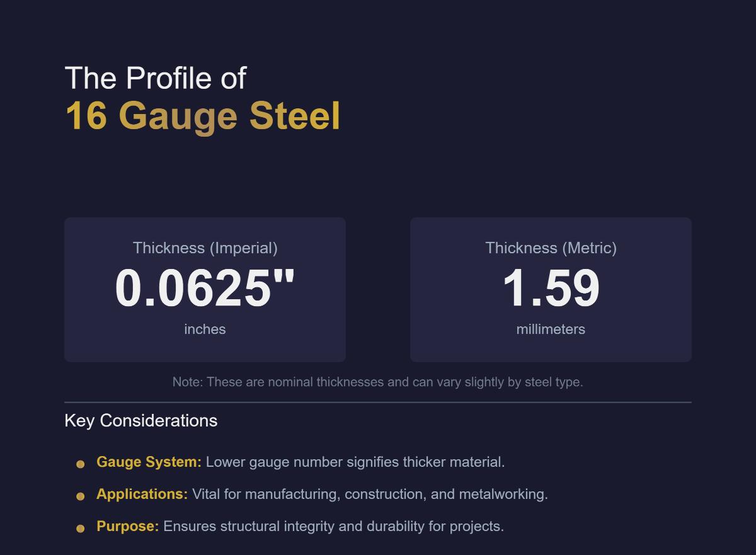Click the bold "Gauge System:" label
This screenshot has height=555, width=756.
(149, 462)
